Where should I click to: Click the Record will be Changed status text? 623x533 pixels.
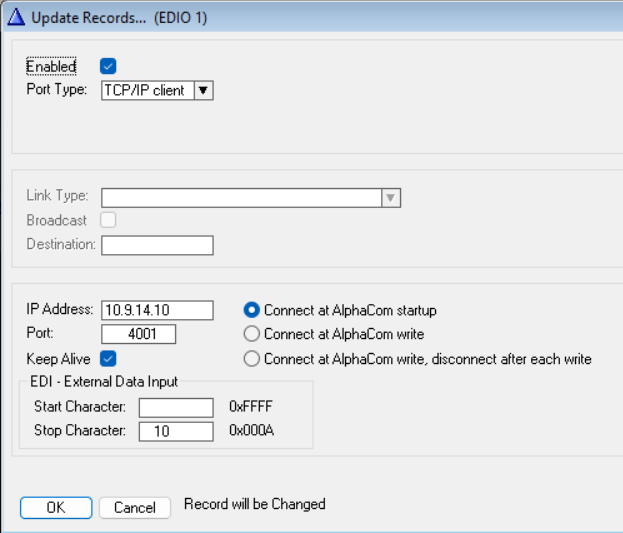[255, 504]
